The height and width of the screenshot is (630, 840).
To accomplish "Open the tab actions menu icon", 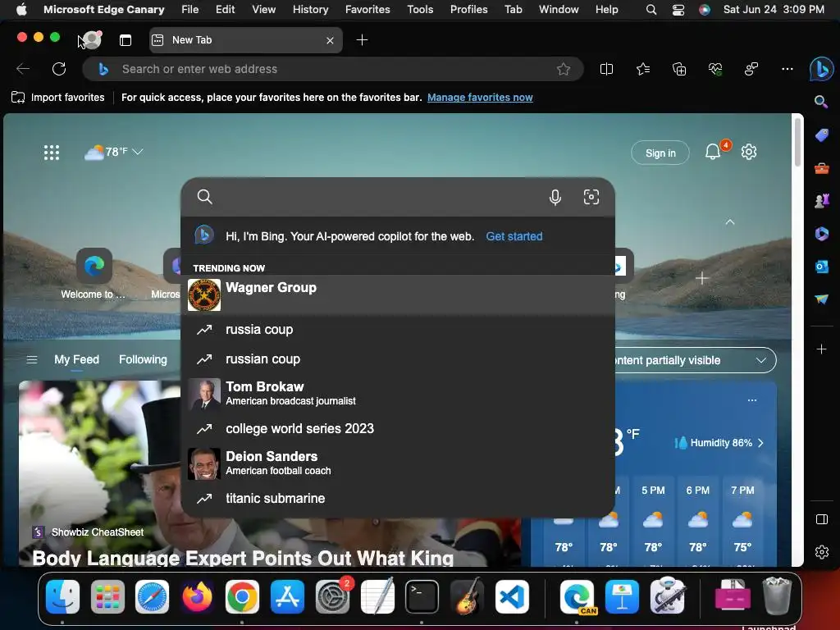I will coord(126,40).
